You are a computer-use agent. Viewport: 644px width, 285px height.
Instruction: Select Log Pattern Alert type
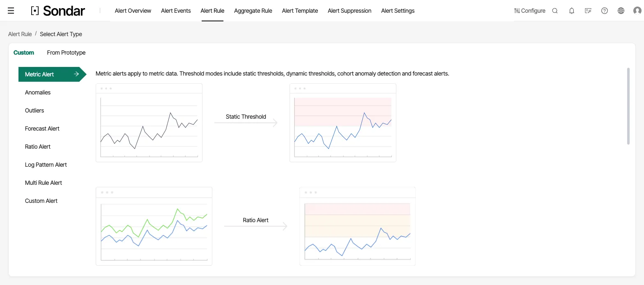46,165
